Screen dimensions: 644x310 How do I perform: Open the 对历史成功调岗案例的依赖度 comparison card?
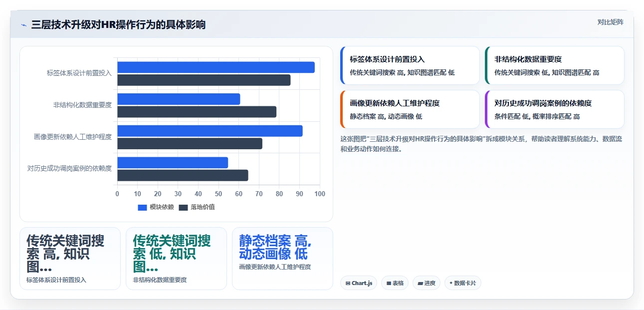555,109
